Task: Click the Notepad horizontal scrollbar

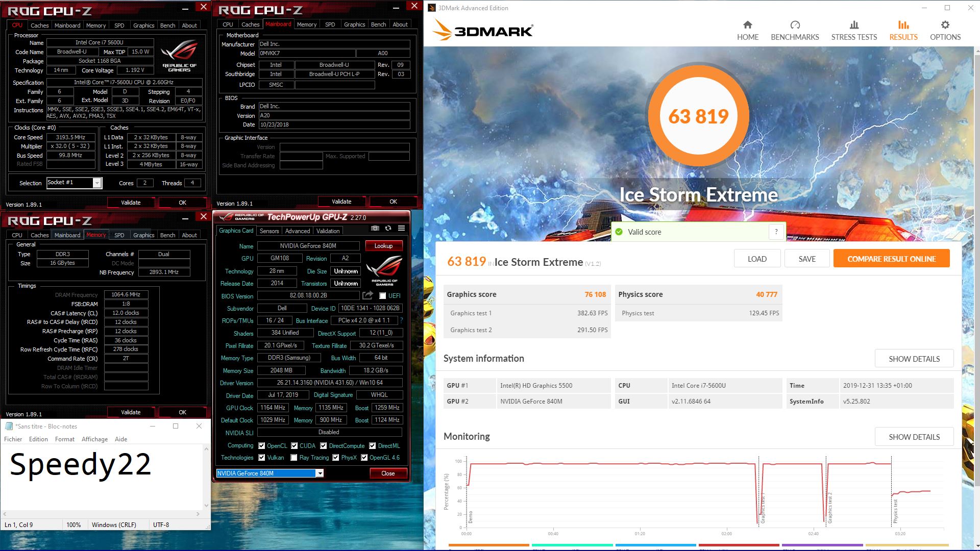Action: pyautogui.click(x=101, y=514)
